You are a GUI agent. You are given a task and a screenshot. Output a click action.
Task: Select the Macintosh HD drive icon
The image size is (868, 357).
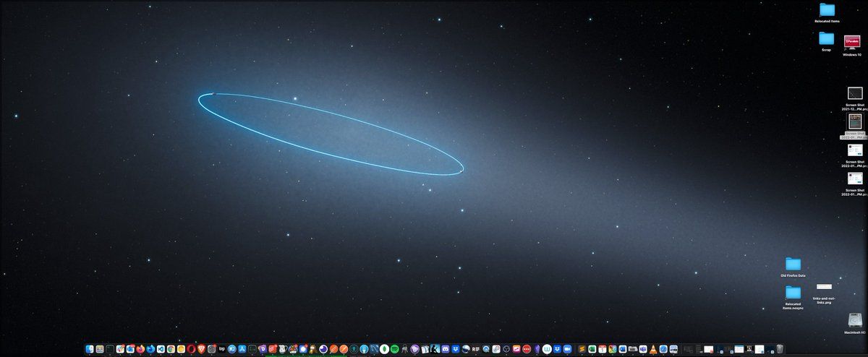tap(854, 320)
